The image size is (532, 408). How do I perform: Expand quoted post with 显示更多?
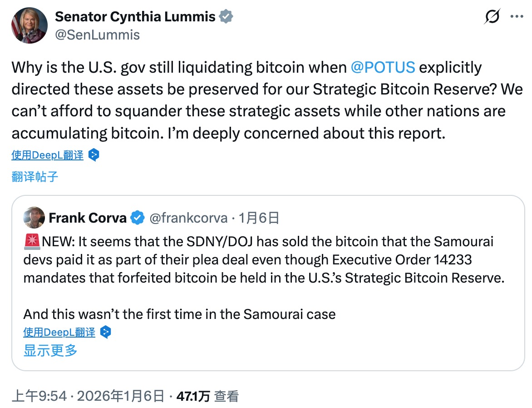[50, 350]
